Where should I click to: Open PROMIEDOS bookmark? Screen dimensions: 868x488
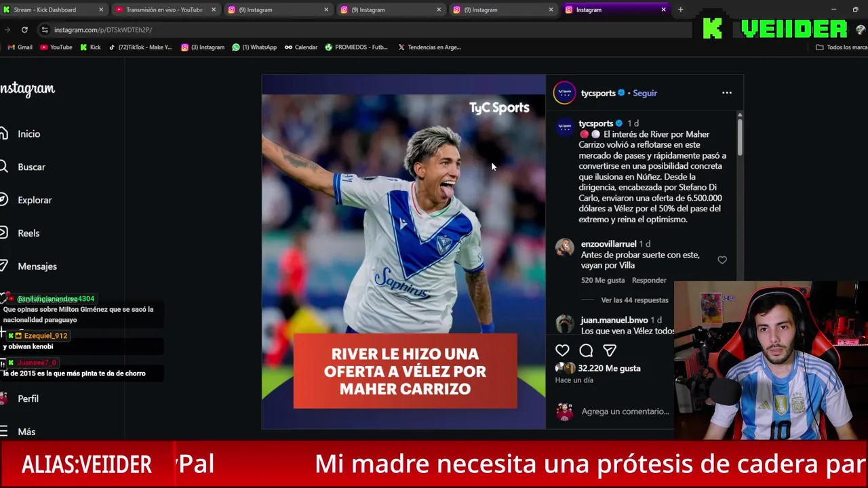[x=357, y=47]
